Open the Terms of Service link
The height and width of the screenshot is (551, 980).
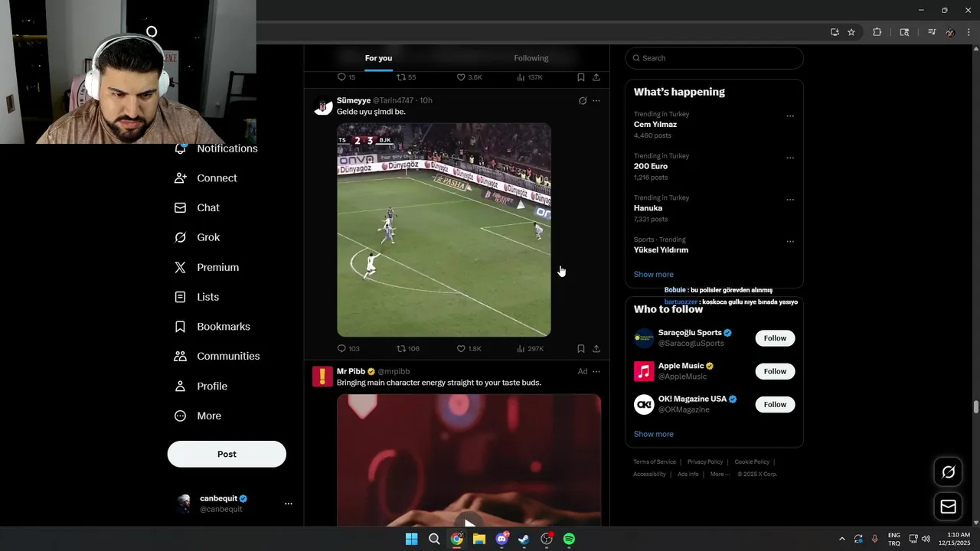click(x=655, y=462)
